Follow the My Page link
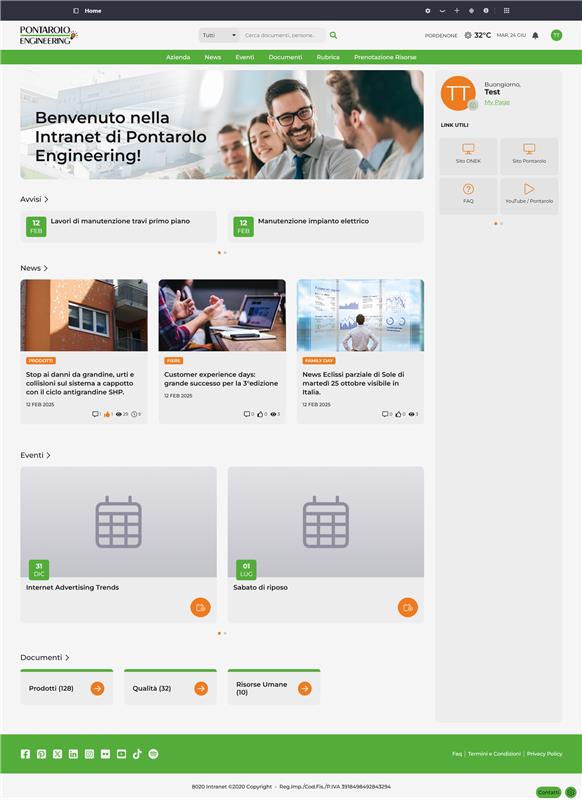 (497, 102)
